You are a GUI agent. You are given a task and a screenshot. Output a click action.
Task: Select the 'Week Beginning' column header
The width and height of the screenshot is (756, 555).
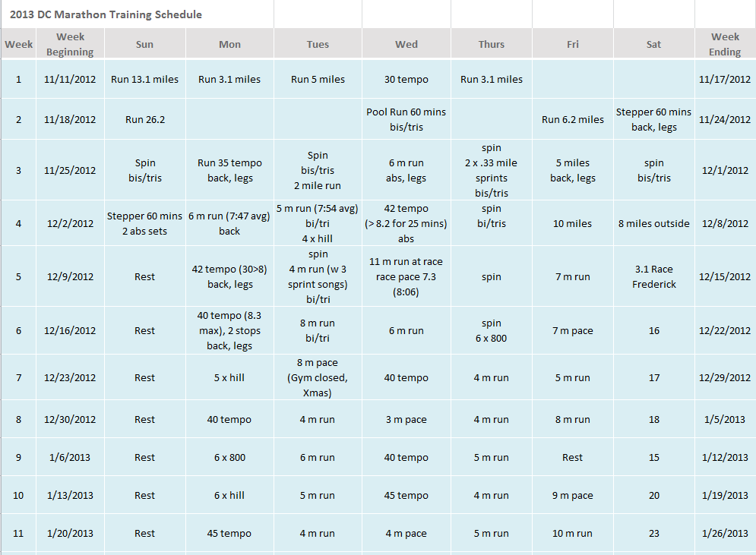click(x=70, y=44)
